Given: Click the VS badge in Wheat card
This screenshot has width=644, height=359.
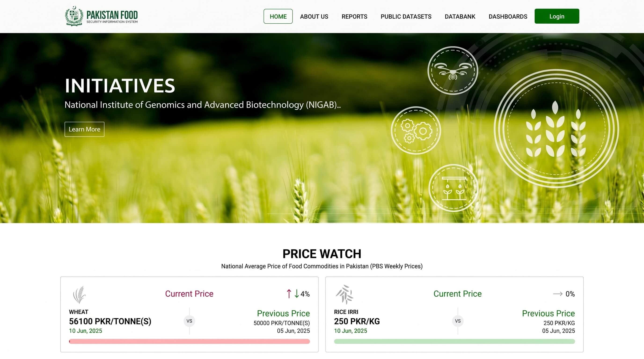Looking at the screenshot, I should tap(189, 321).
